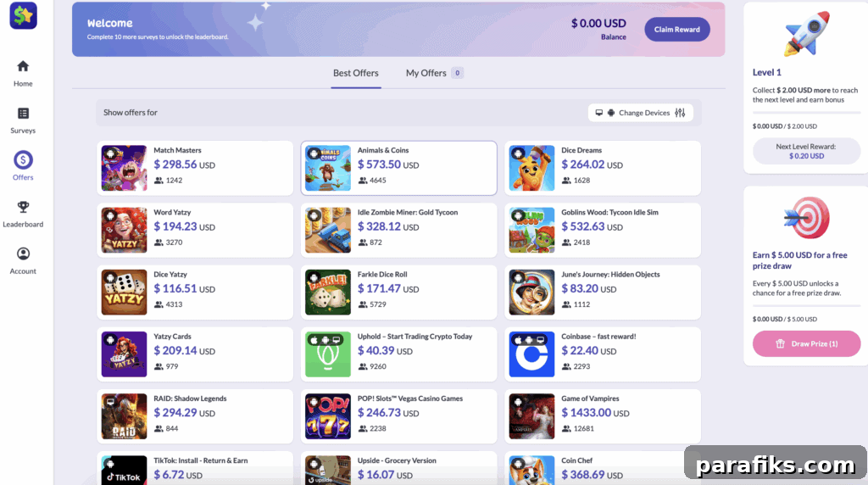Image resolution: width=868 pixels, height=485 pixels.
Task: Go to Home in the sidebar
Action: click(23, 73)
